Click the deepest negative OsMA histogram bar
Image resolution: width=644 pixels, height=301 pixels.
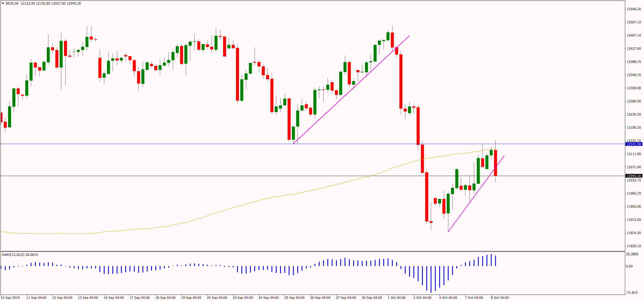[431, 279]
